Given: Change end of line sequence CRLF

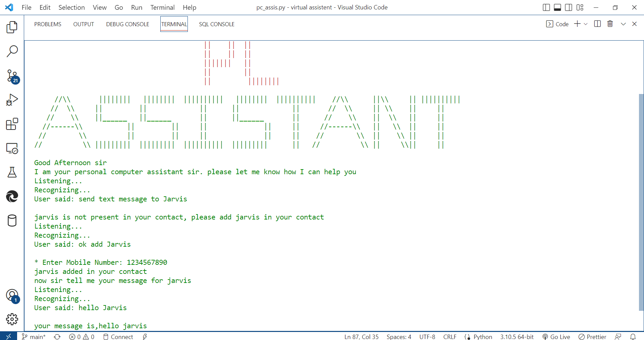Looking at the screenshot, I should [450, 337].
